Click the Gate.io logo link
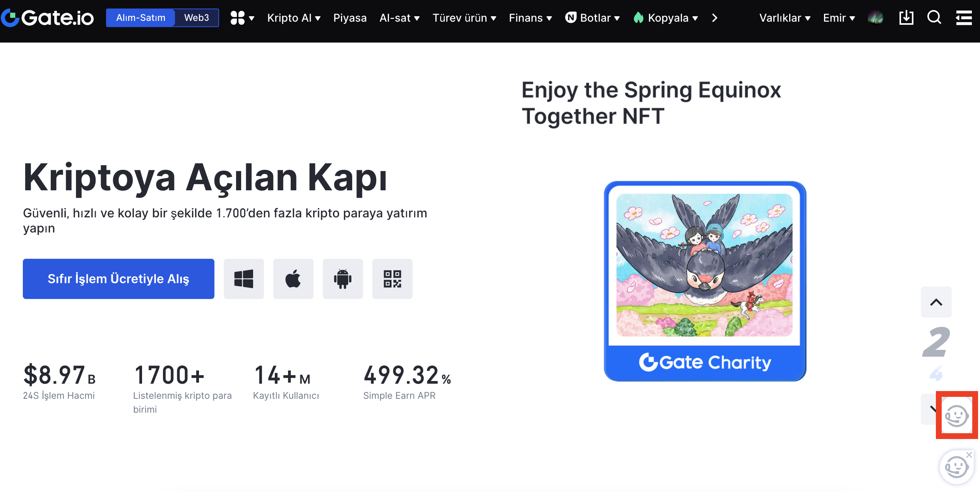The image size is (980, 492). [x=48, y=18]
